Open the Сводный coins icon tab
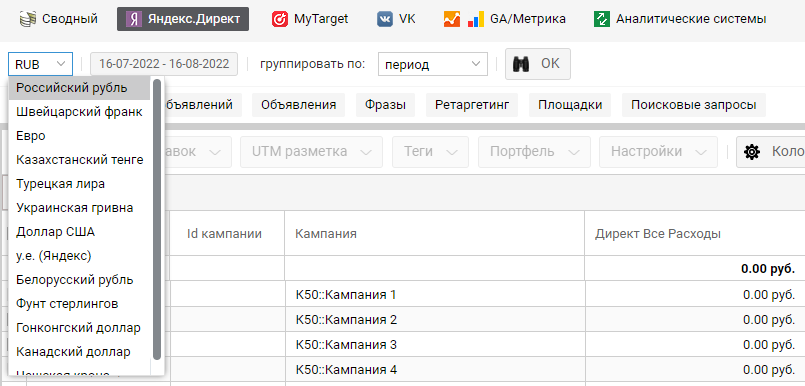 pyautogui.click(x=27, y=20)
